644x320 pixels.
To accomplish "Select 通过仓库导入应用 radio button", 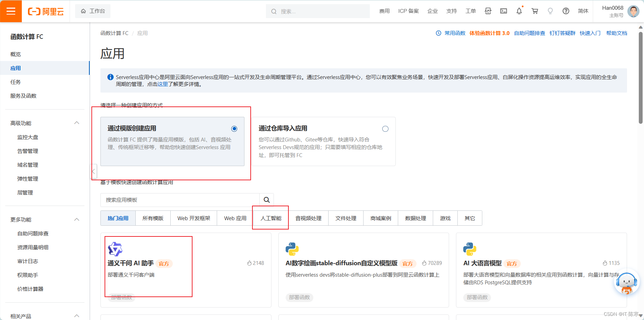I will pos(385,129).
